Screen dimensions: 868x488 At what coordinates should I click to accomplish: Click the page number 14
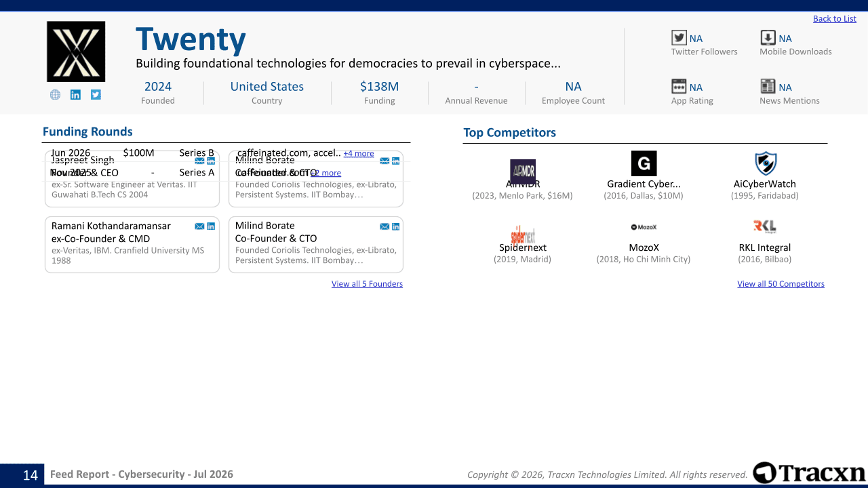pos(31,475)
